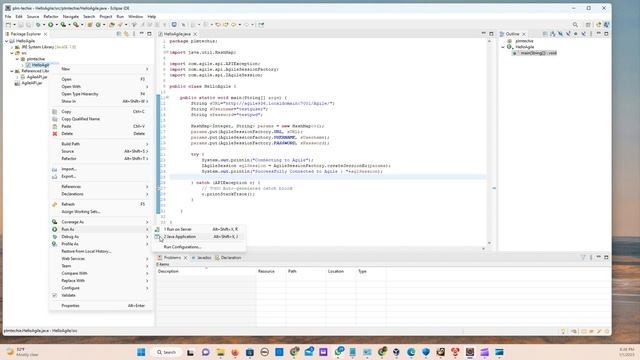Image resolution: width=640 pixels, height=360 pixels.
Task: Maximize the Problems view panel
Action: (606, 257)
